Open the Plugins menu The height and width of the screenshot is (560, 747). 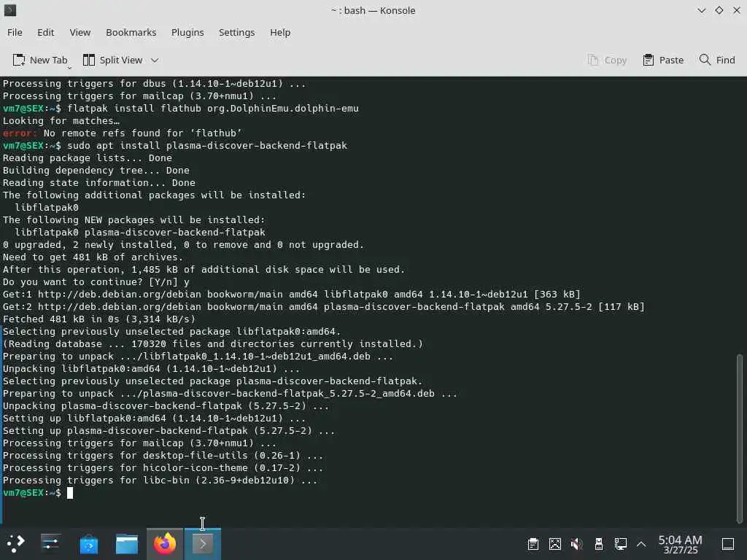point(187,32)
